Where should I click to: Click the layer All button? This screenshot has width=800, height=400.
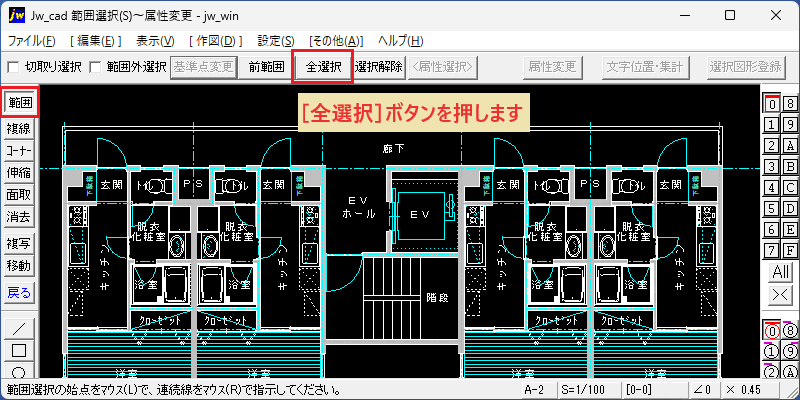781,272
